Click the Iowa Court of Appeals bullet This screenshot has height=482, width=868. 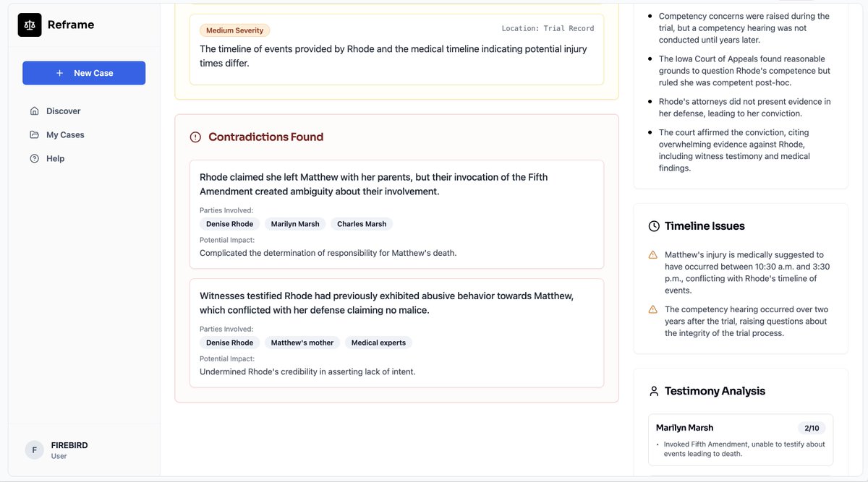click(744, 71)
